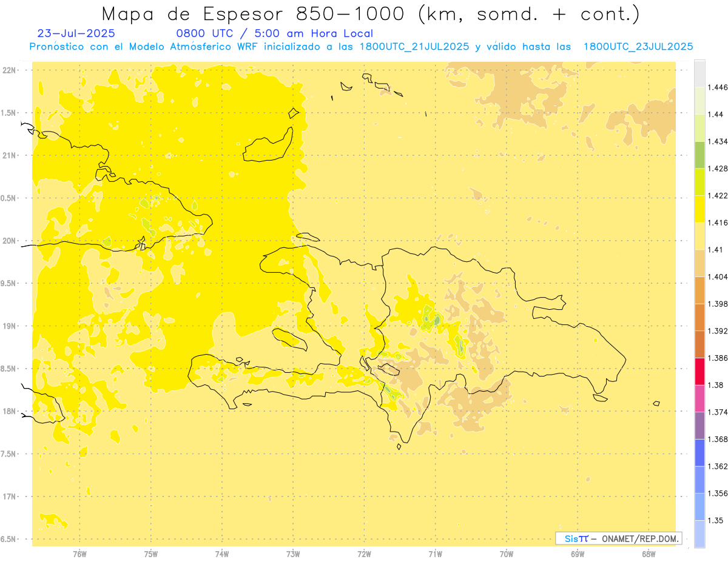This screenshot has height=562, width=728.
Task: Click the pink legend swatch above 1.374
Action: click(699, 398)
